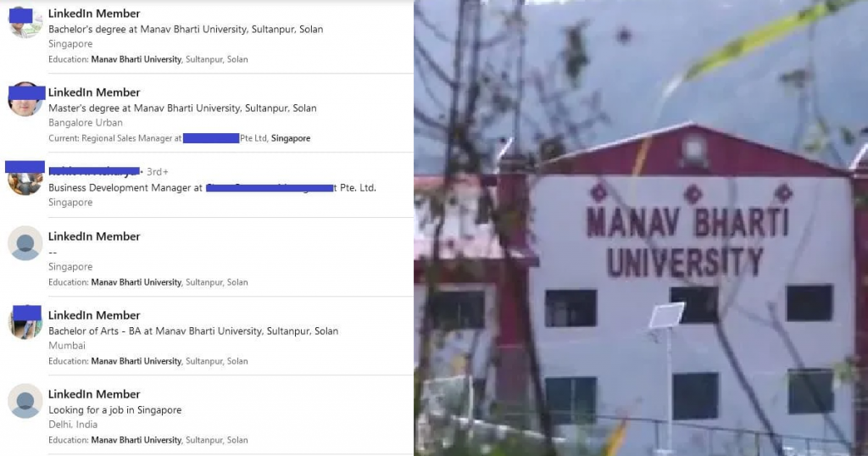The height and width of the screenshot is (456, 868).
Task: Open the Manav Bharti University building photo
Action: click(x=641, y=228)
